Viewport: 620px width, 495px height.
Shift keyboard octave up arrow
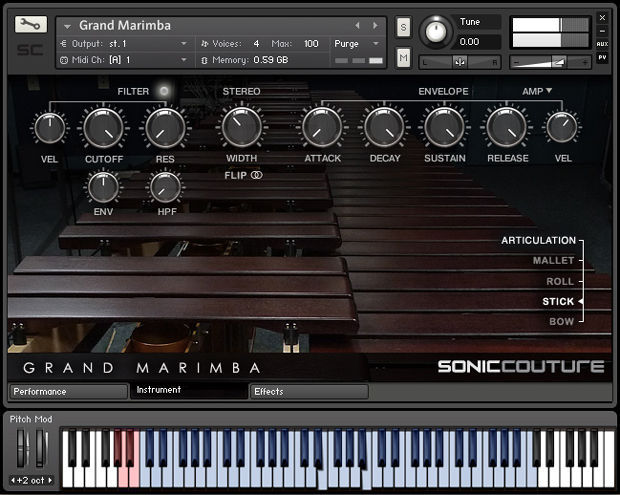click(50, 480)
